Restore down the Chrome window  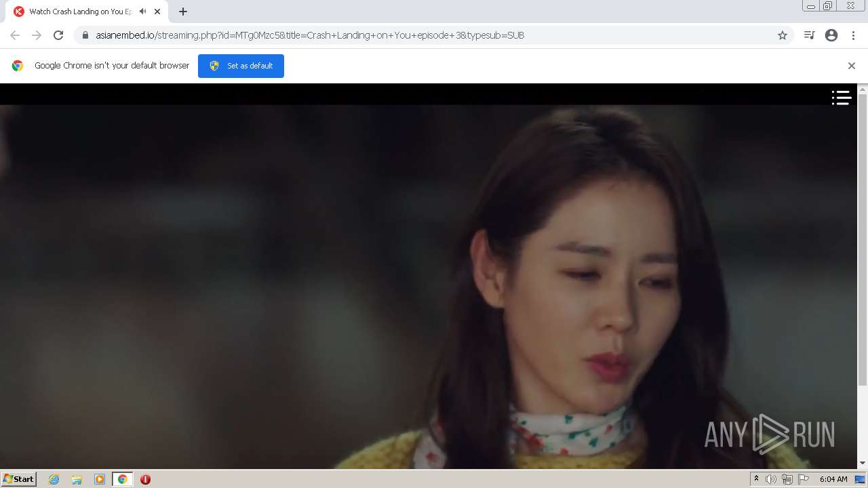point(828,6)
